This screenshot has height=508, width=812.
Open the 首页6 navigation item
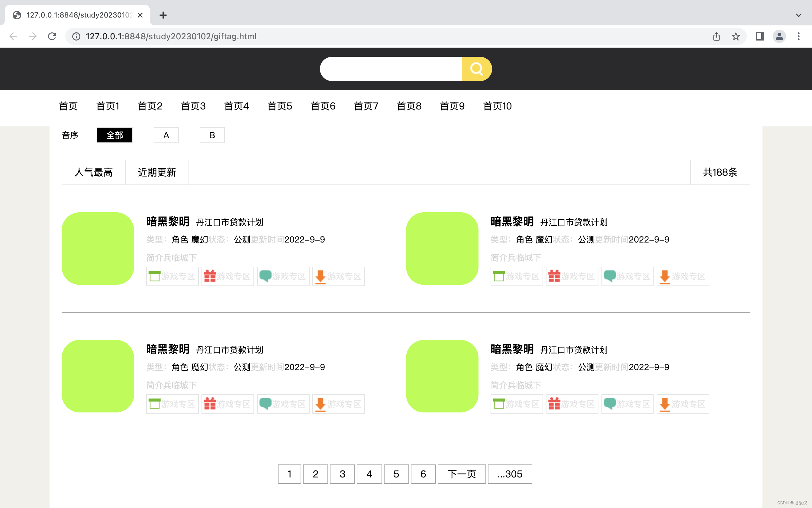tap(323, 106)
